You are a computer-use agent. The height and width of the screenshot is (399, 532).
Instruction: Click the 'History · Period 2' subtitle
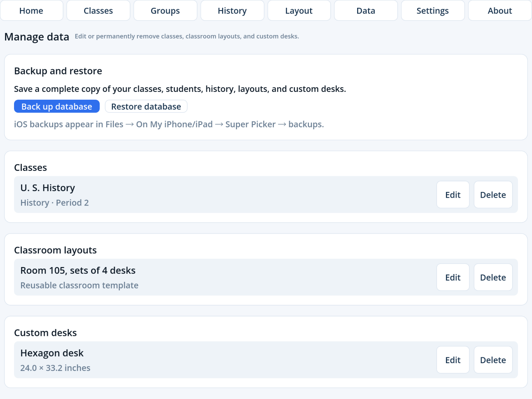[x=55, y=203]
